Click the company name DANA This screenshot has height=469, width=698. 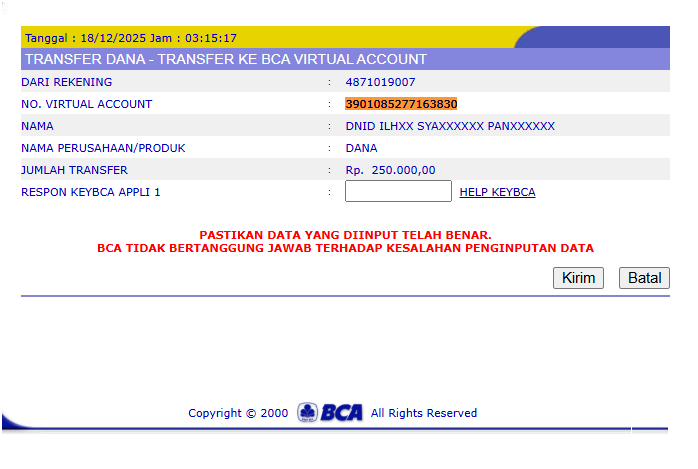point(361,148)
